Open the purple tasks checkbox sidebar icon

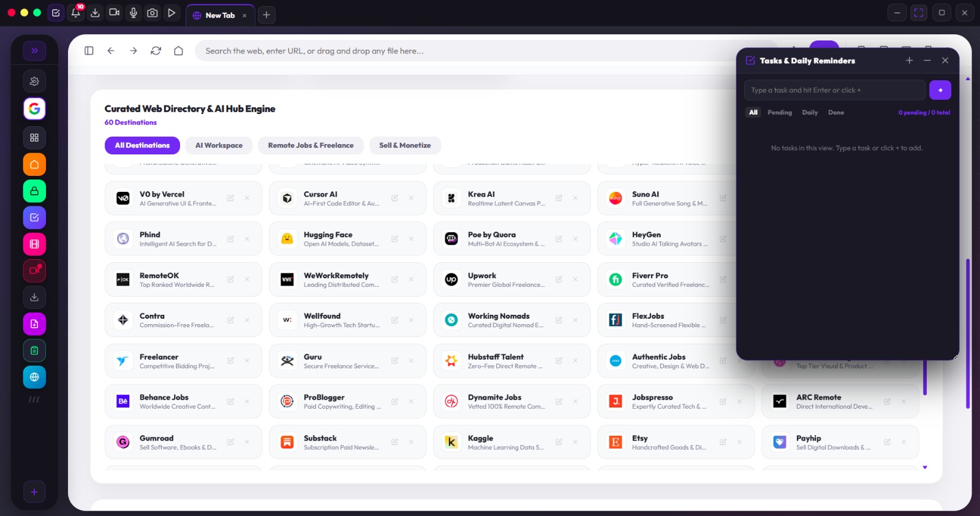(x=34, y=218)
